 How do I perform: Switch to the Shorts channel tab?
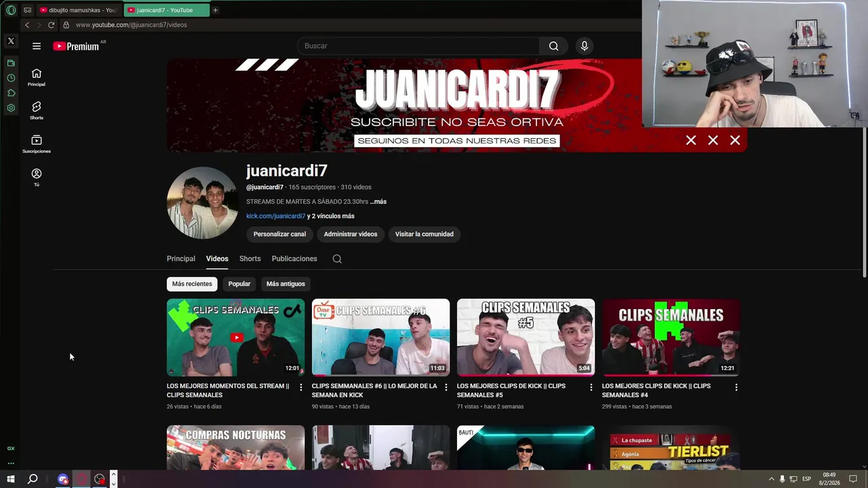point(250,259)
